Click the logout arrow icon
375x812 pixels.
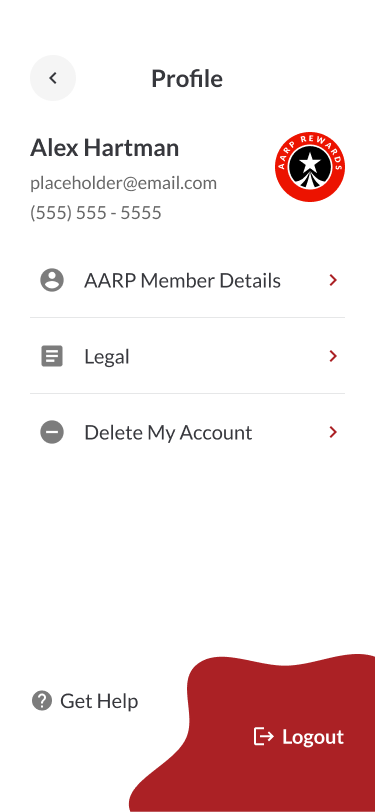[264, 736]
